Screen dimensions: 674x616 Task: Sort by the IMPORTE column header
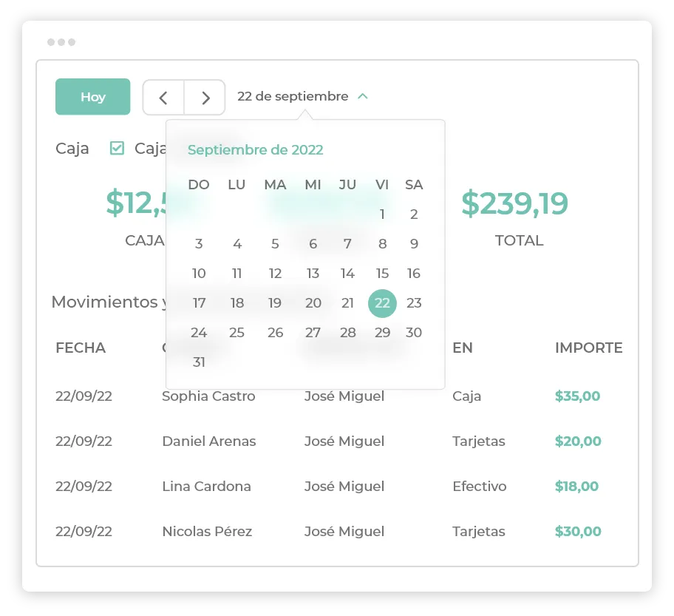[588, 348]
